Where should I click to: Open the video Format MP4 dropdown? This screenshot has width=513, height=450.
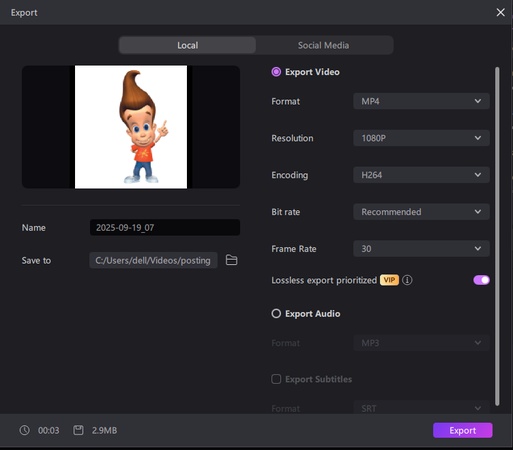tap(421, 101)
